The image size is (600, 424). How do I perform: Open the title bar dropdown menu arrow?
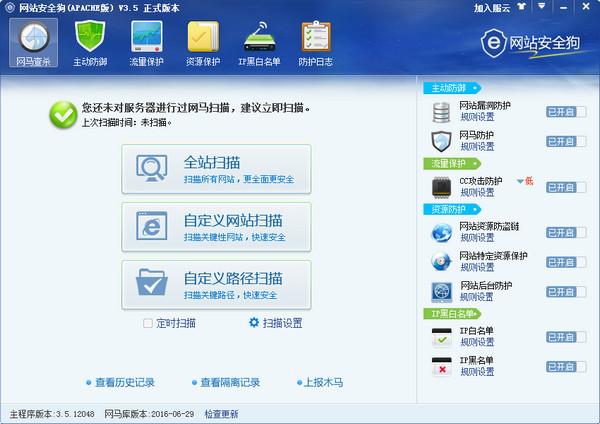[541, 6]
